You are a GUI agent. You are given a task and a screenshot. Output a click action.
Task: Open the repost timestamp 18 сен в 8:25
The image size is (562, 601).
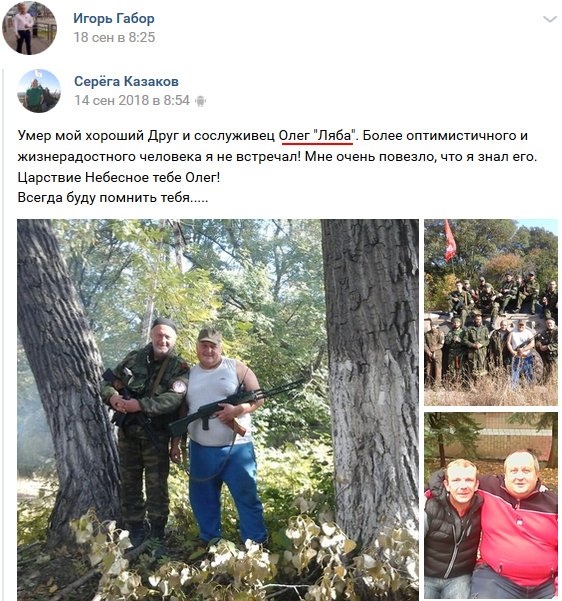(114, 37)
